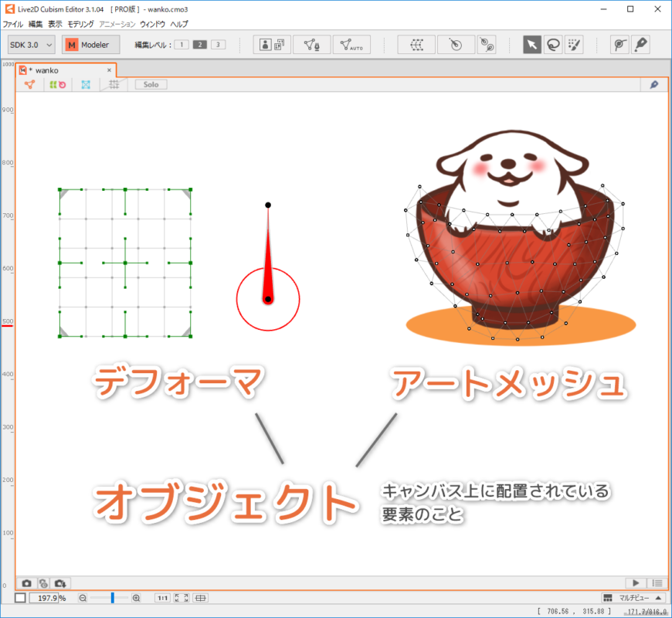Click the zoom slider handle
Image resolution: width=672 pixels, height=618 pixels.
point(112,598)
